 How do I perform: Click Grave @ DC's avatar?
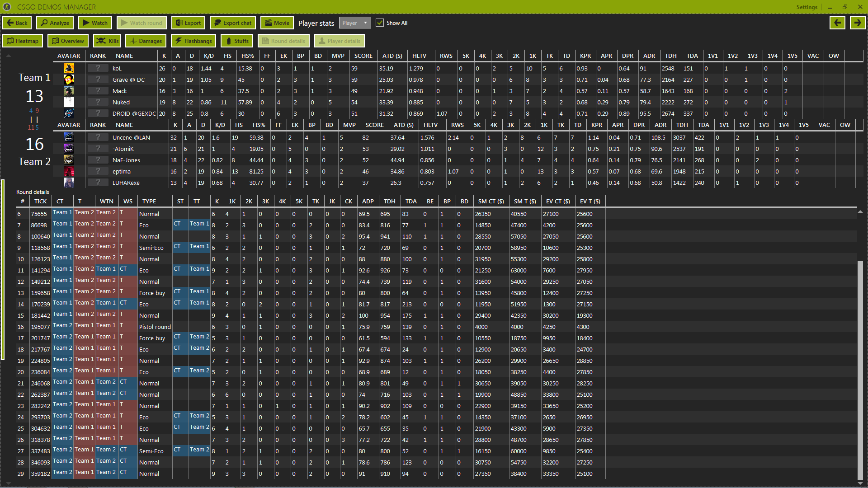69,80
